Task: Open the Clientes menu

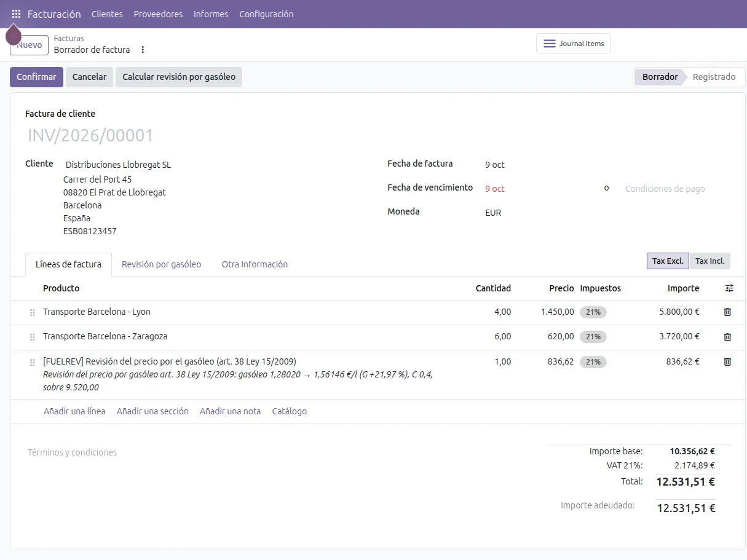Action: [x=107, y=14]
